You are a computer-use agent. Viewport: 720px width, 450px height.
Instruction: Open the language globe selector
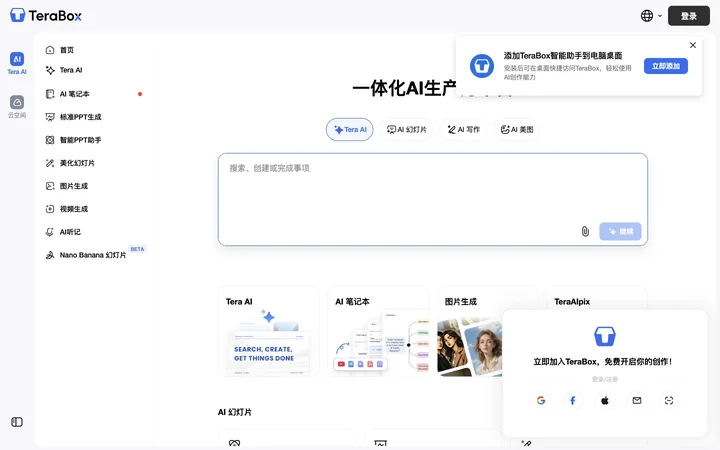651,16
